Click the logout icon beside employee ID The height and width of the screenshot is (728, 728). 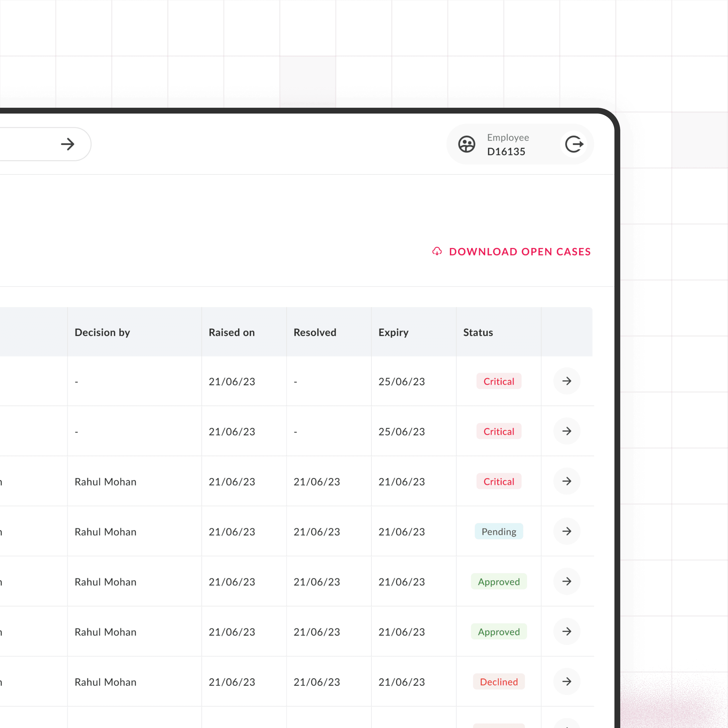tap(574, 144)
